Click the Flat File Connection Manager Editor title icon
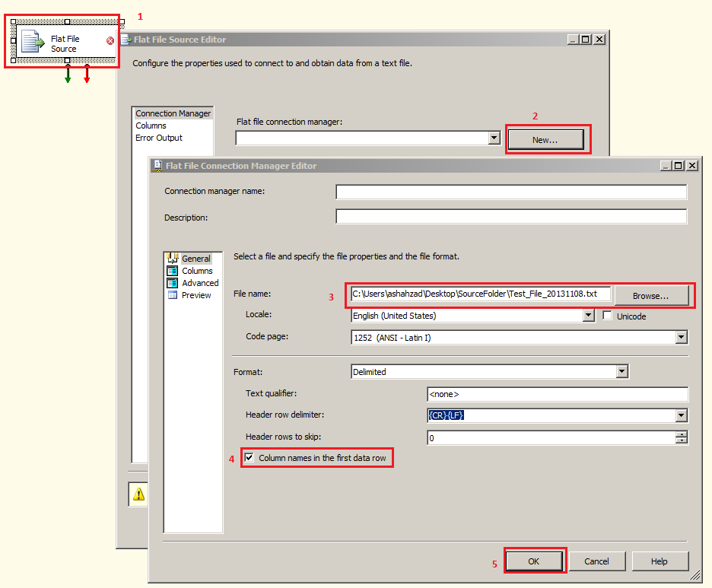This screenshot has height=588, width=712. click(157, 165)
